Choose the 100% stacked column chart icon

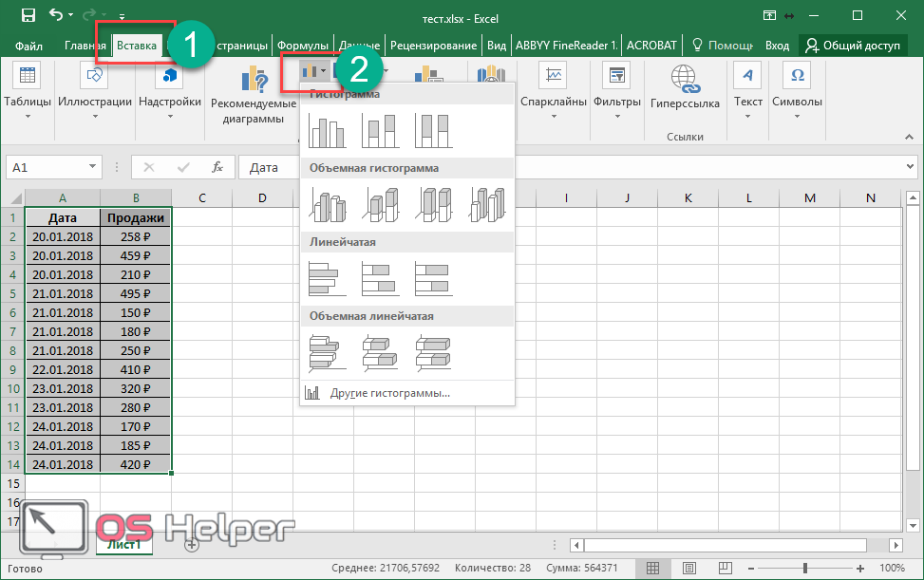(433, 131)
